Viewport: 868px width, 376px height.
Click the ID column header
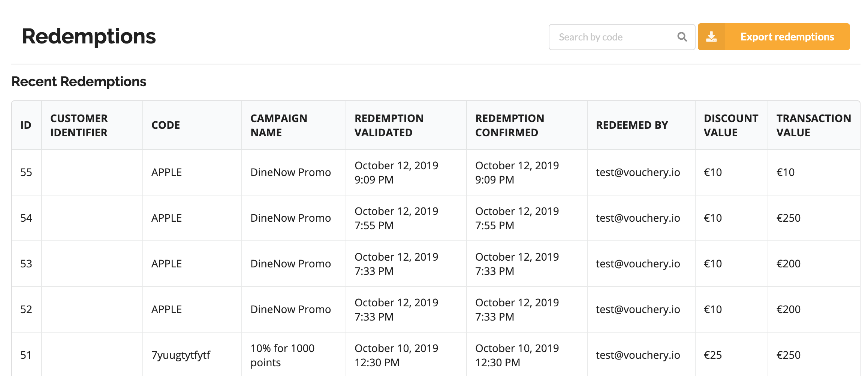pos(26,125)
